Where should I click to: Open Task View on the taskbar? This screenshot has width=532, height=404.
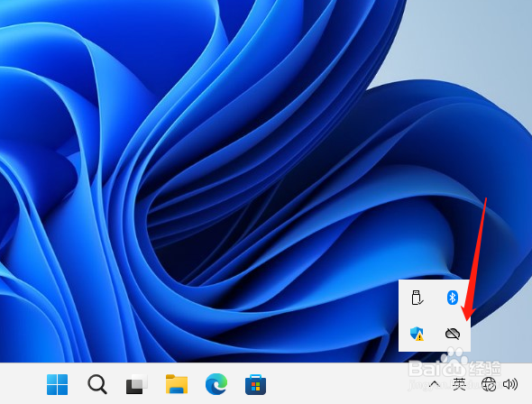(137, 384)
